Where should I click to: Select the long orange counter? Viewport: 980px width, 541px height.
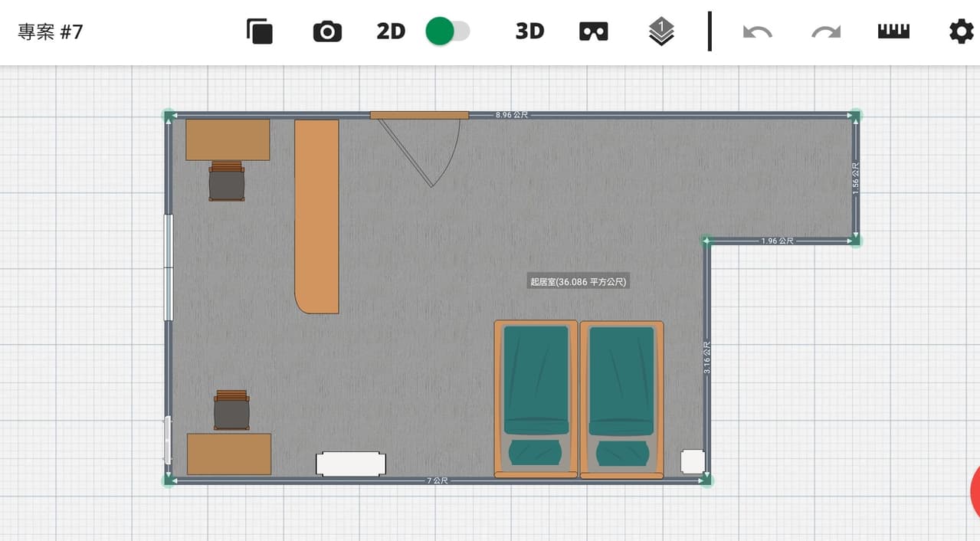(x=316, y=216)
